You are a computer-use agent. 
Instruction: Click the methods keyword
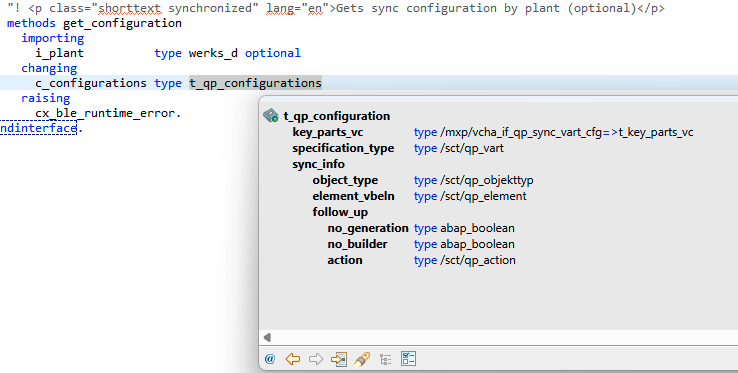(x=31, y=23)
